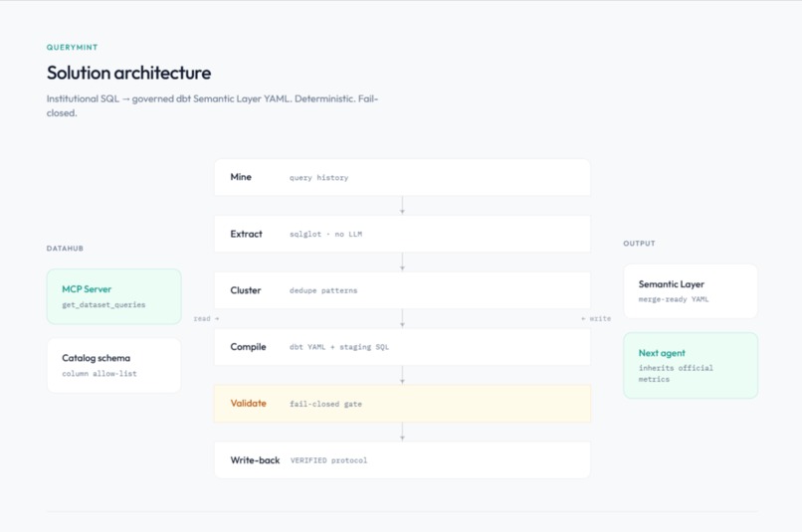Select the Next agent card

coord(691,365)
